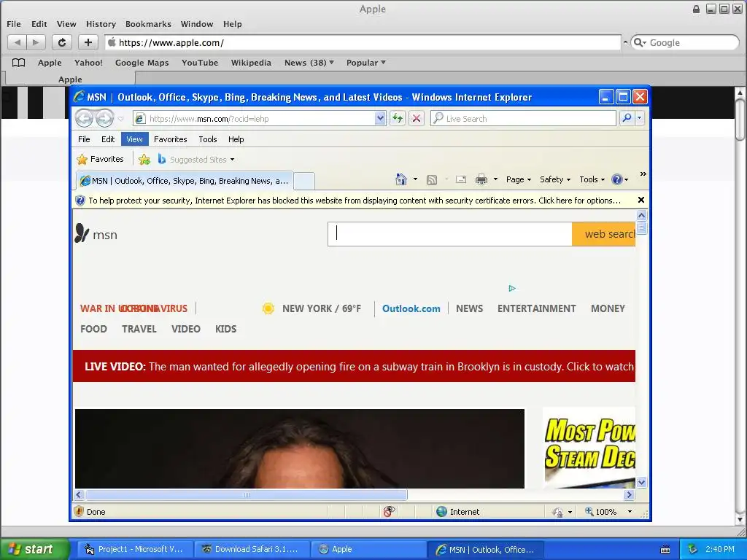Click Safari's Google search field

click(x=684, y=42)
